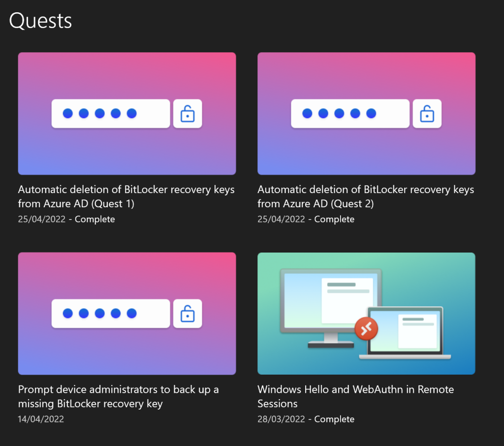504x446 pixels.
Task: Click the padlock icon on Quest 2 thumbnail
Action: [x=427, y=114]
